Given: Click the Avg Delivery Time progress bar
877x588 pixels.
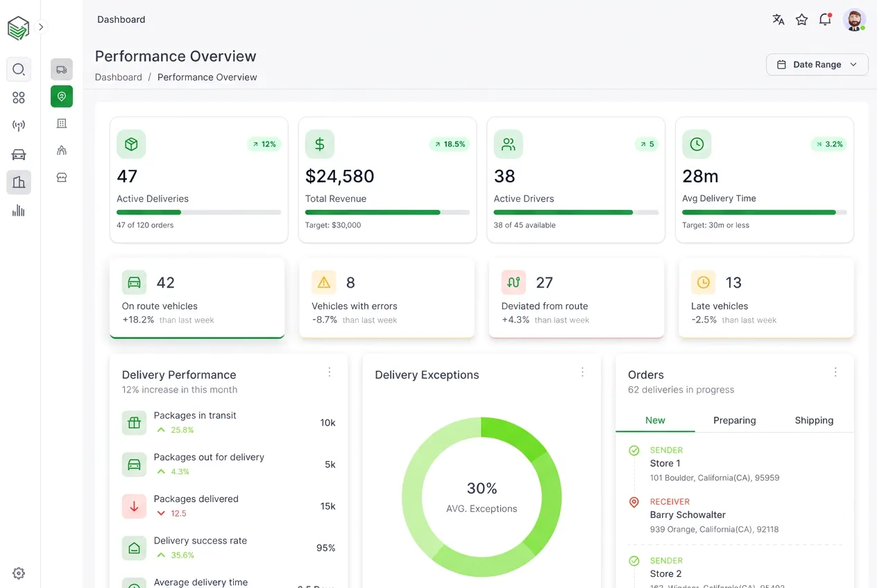Looking at the screenshot, I should (x=765, y=212).
